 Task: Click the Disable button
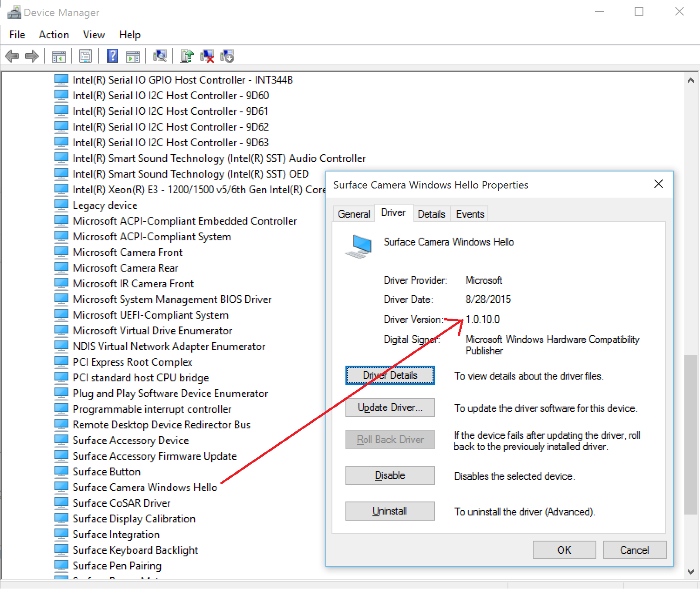390,475
